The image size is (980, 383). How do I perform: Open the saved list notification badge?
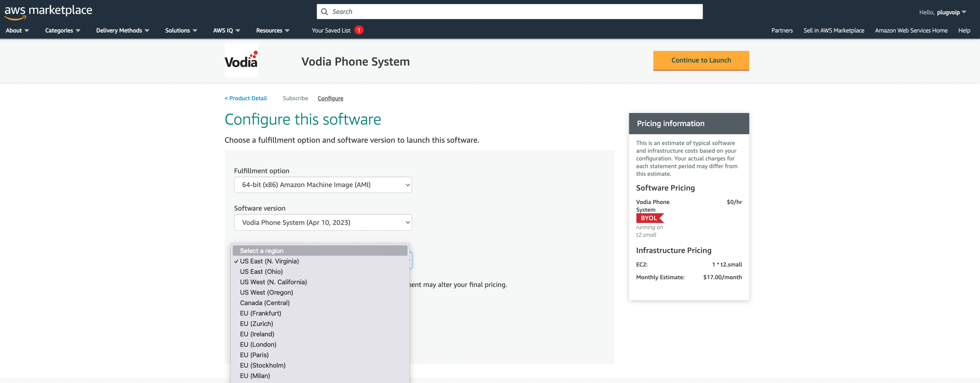(x=359, y=30)
